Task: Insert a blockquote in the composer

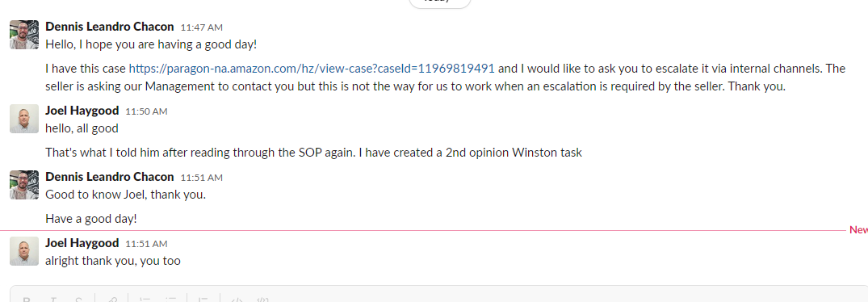Action: 203,300
